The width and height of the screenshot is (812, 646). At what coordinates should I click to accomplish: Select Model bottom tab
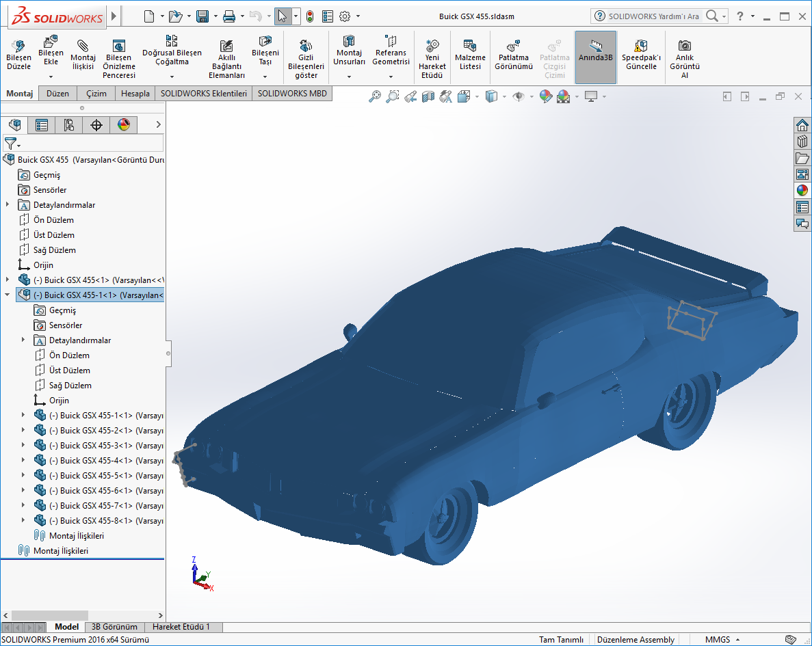[x=66, y=627]
